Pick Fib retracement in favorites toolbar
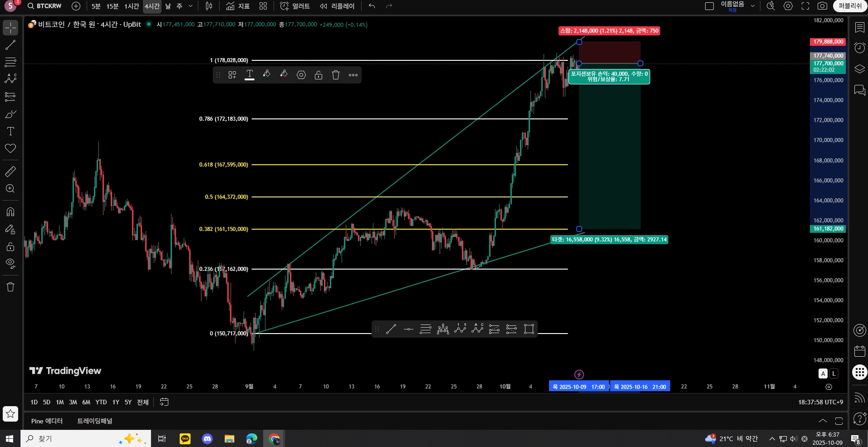The height and width of the screenshot is (447, 868). 426,329
